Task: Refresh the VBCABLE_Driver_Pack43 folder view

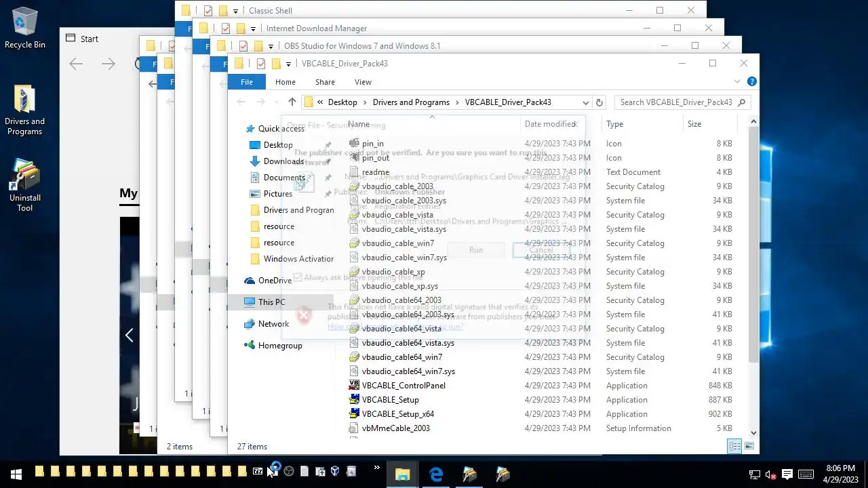Action: click(599, 102)
